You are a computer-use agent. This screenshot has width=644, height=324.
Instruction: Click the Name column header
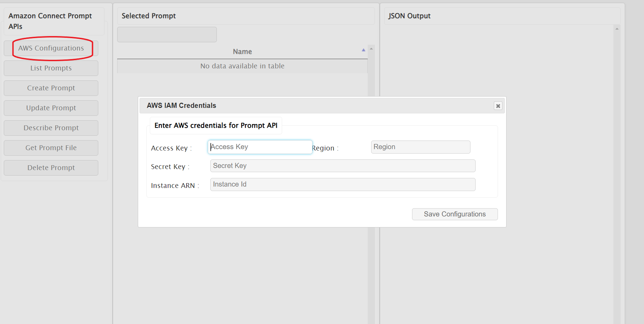click(x=242, y=52)
